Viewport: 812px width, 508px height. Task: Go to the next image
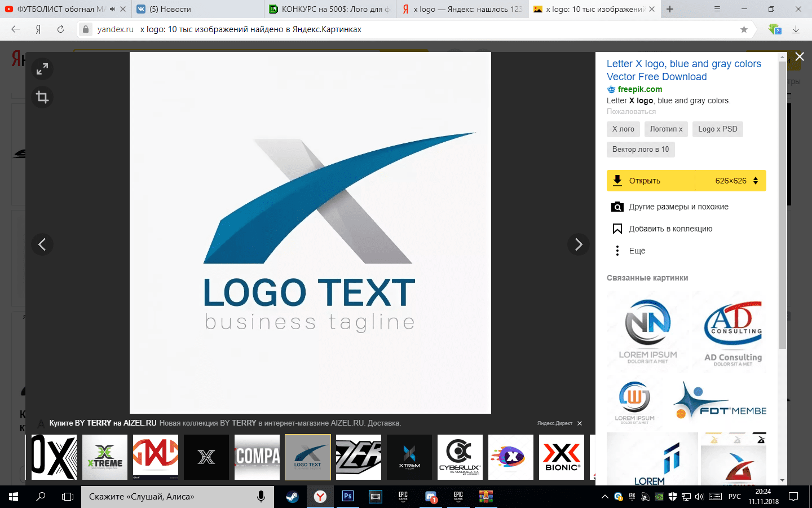click(578, 244)
